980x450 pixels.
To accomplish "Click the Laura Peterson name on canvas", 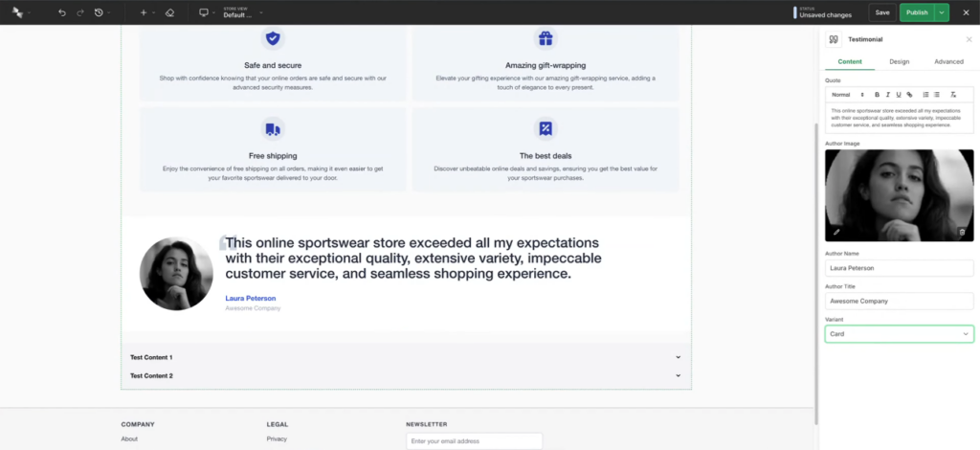I will 251,298.
